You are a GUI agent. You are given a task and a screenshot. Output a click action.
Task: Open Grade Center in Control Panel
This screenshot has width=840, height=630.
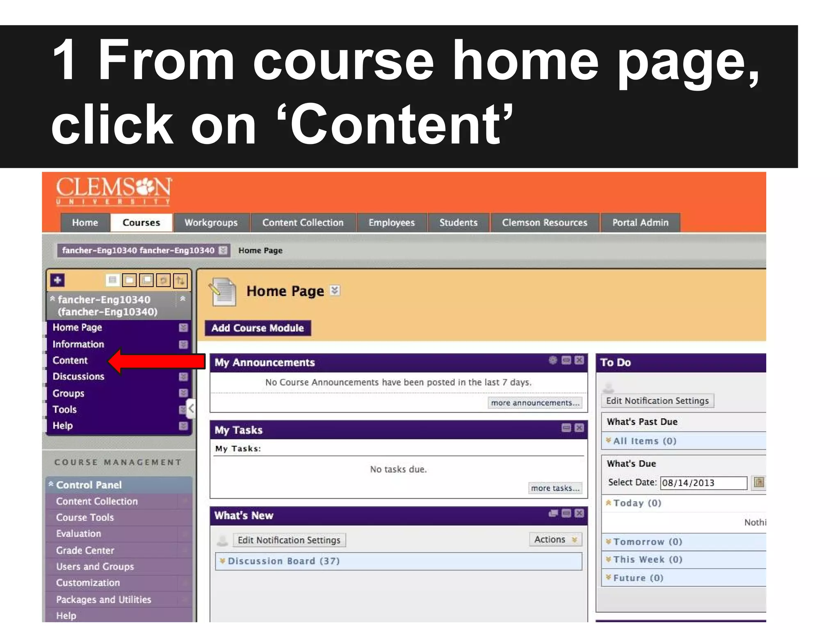(x=85, y=550)
